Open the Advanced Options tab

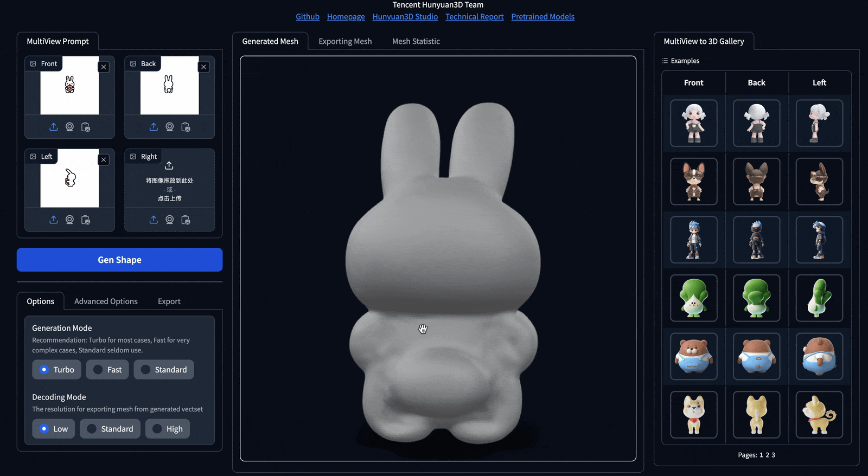tap(106, 301)
